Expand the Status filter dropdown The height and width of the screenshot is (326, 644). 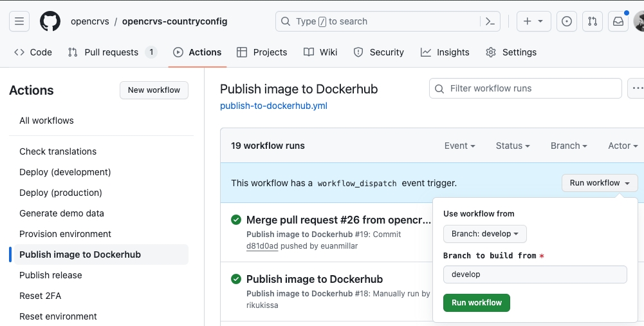click(x=512, y=146)
